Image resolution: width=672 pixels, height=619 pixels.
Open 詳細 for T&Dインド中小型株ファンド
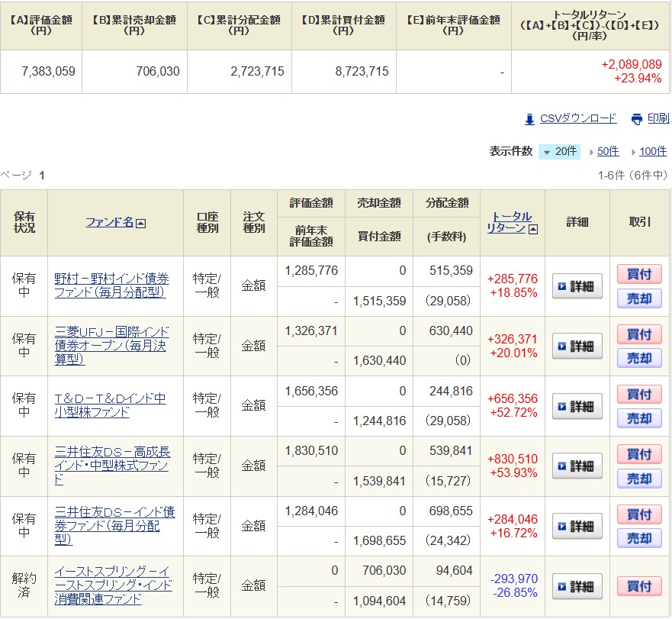[577, 406]
